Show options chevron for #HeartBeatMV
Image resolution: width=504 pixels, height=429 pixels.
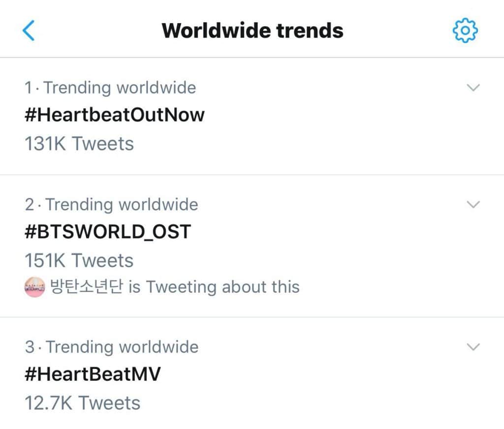point(472,347)
